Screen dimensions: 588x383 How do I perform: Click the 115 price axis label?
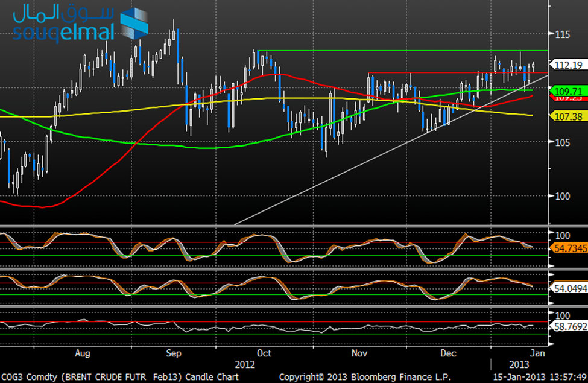pos(563,34)
